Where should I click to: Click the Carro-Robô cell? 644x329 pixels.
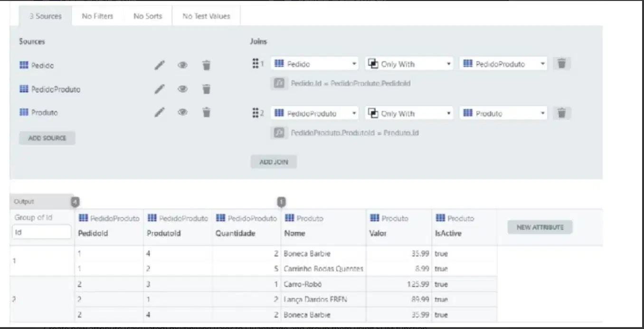pos(323,284)
